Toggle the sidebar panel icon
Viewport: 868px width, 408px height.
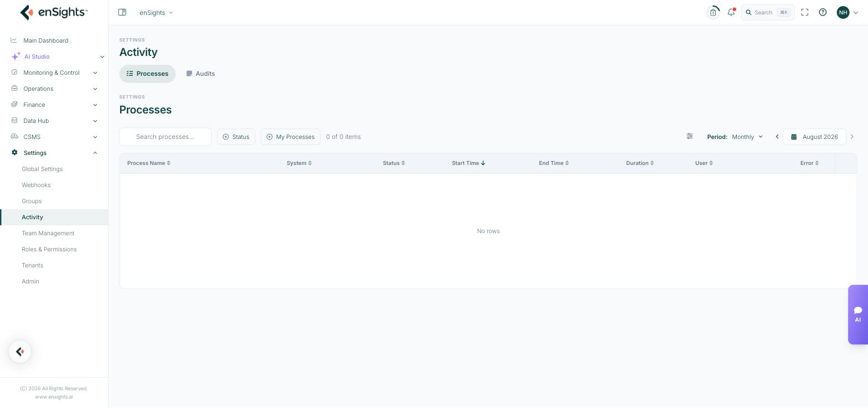[x=122, y=12]
